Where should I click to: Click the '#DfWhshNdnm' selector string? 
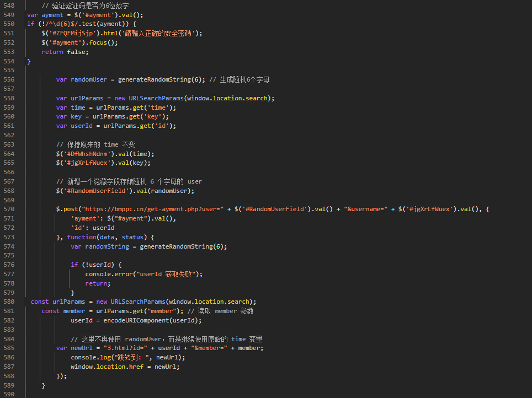87,154
